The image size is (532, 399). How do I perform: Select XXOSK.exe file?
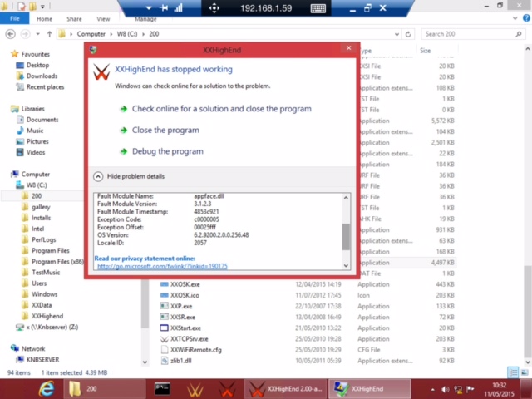click(x=185, y=284)
